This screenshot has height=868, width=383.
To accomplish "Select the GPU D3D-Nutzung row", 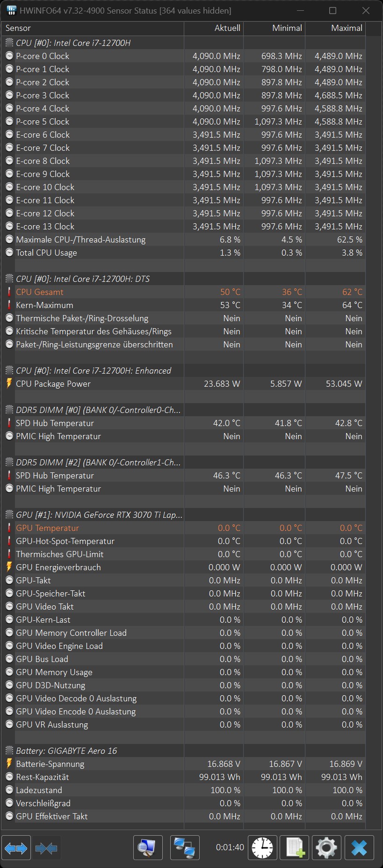I will [183, 685].
